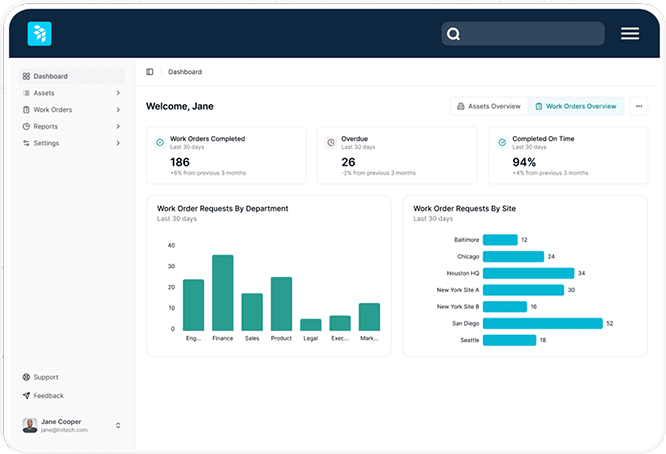
Task: Click the Exec... bar in department chart
Action: coord(340,323)
